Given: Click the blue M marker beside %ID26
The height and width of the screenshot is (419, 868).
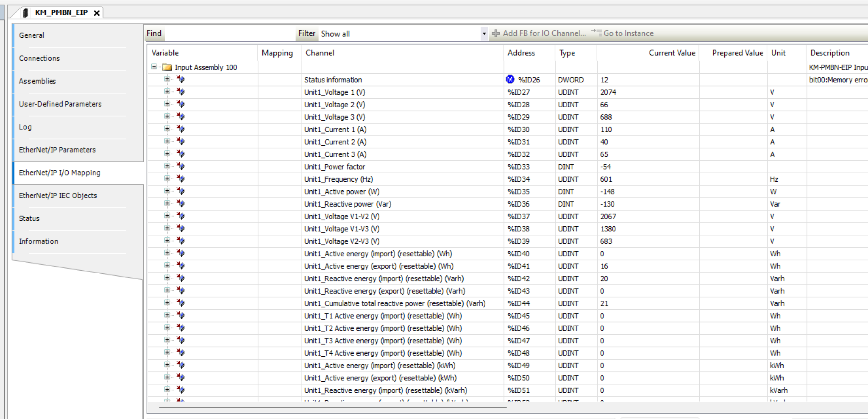Looking at the screenshot, I should 510,80.
